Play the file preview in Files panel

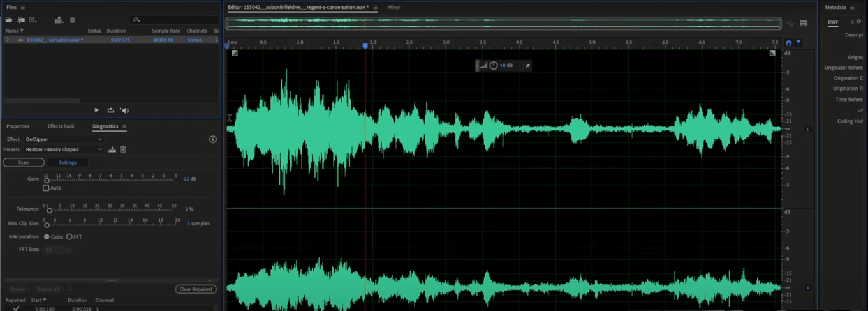(97, 110)
